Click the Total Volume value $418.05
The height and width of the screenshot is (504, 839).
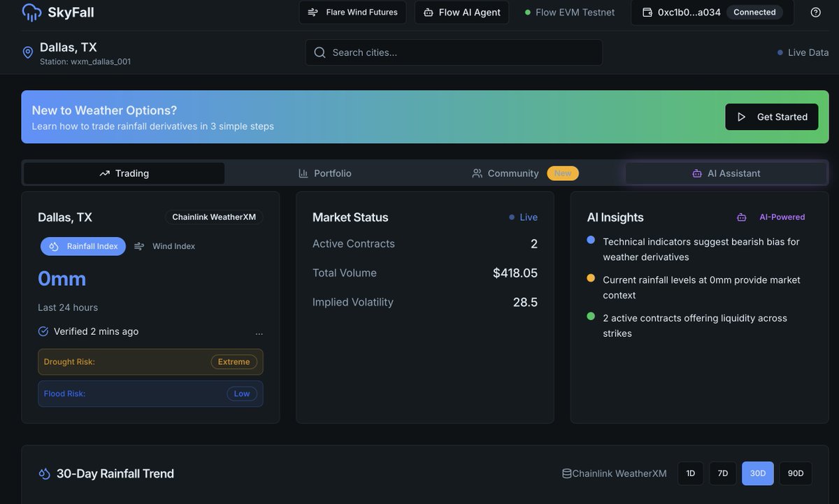(515, 273)
